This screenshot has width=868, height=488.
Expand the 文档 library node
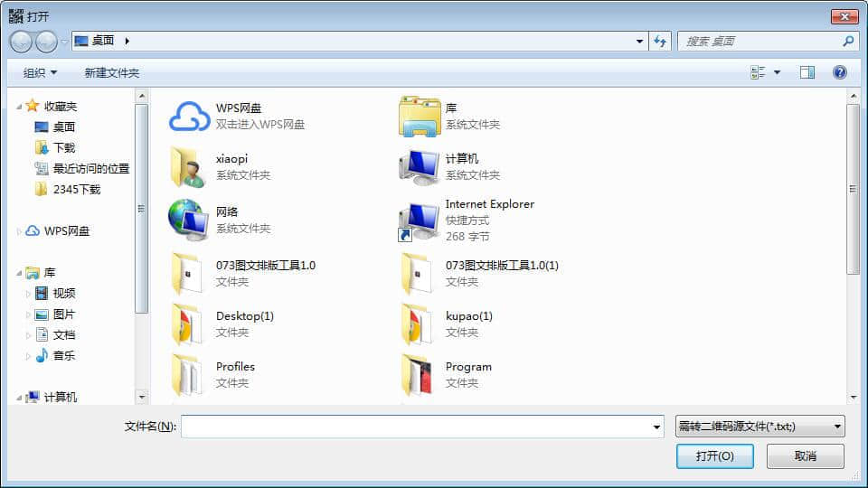[28, 335]
